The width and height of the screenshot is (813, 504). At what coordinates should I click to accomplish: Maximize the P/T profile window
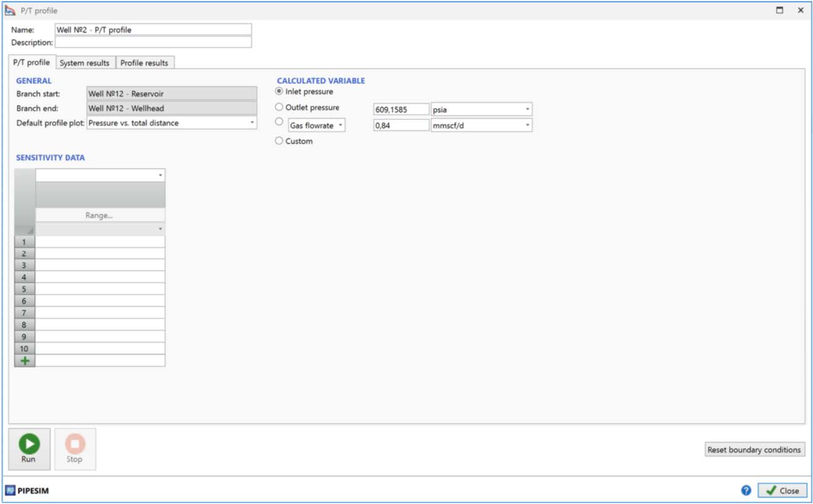tap(780, 10)
